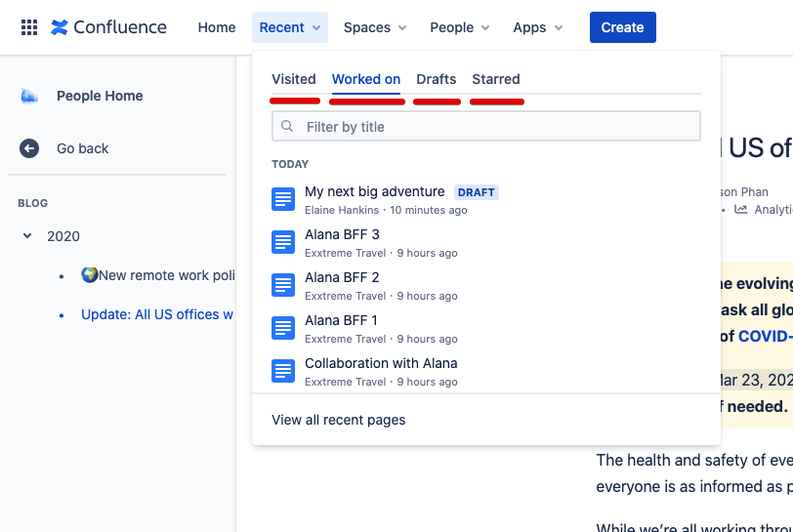Viewport: 793px width, 532px height.
Task: Click the Confluence logo
Action: 108,27
